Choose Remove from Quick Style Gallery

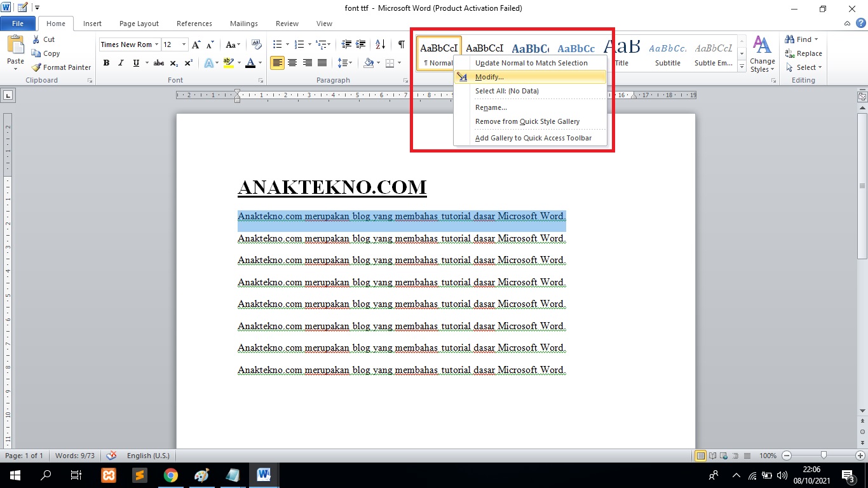(531, 121)
